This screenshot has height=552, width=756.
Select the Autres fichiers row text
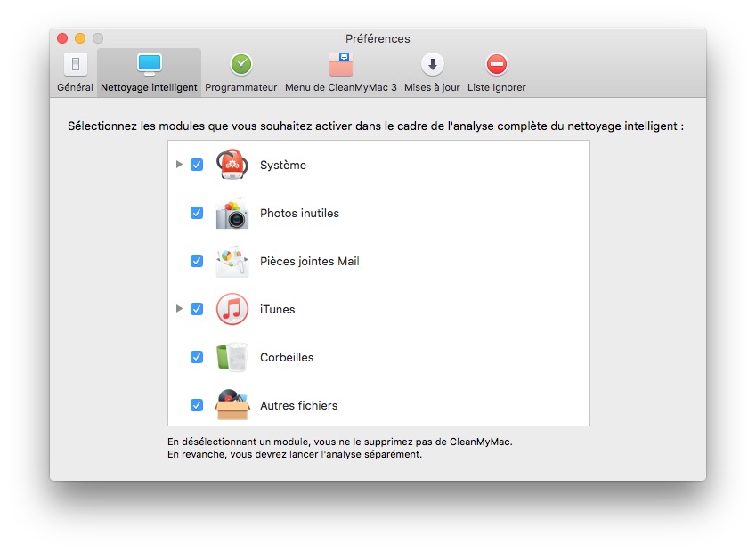(299, 405)
